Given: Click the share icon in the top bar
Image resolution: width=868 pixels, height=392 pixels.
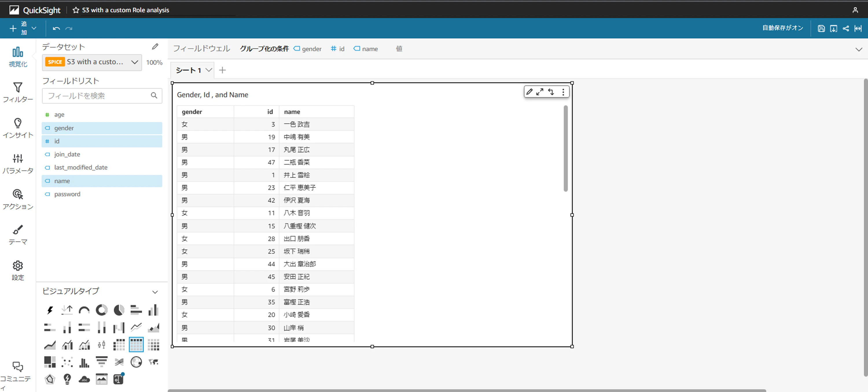Looking at the screenshot, I should (846, 28).
